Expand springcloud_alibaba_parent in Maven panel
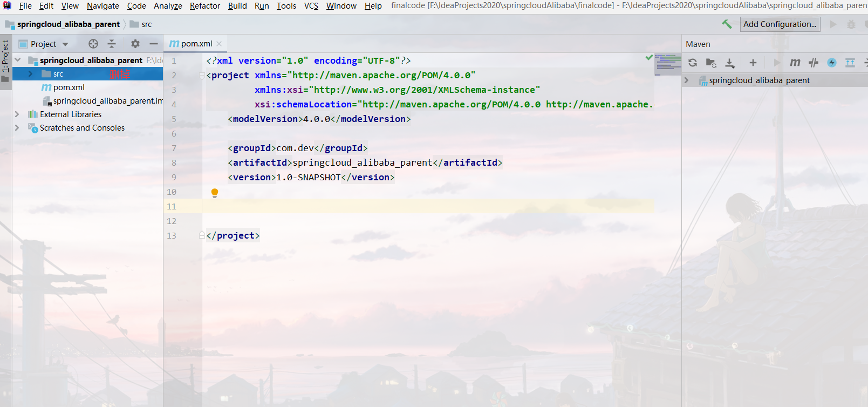Image resolution: width=868 pixels, height=407 pixels. 687,80
